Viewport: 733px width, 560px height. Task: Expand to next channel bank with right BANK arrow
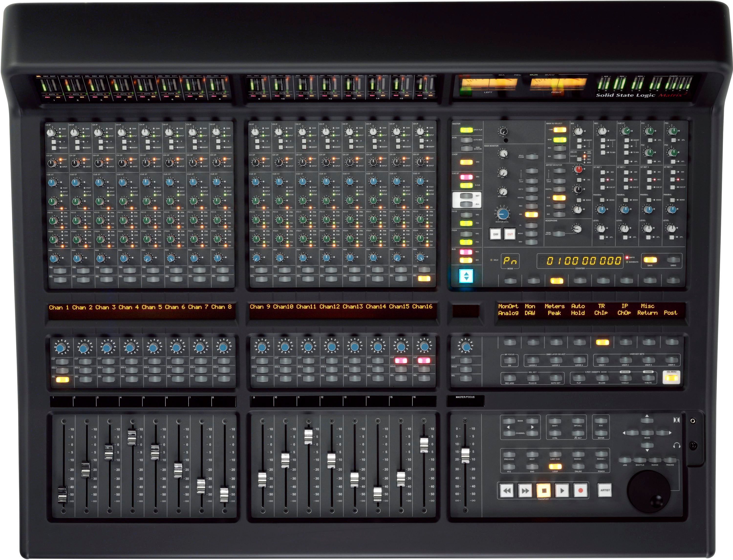(531, 421)
